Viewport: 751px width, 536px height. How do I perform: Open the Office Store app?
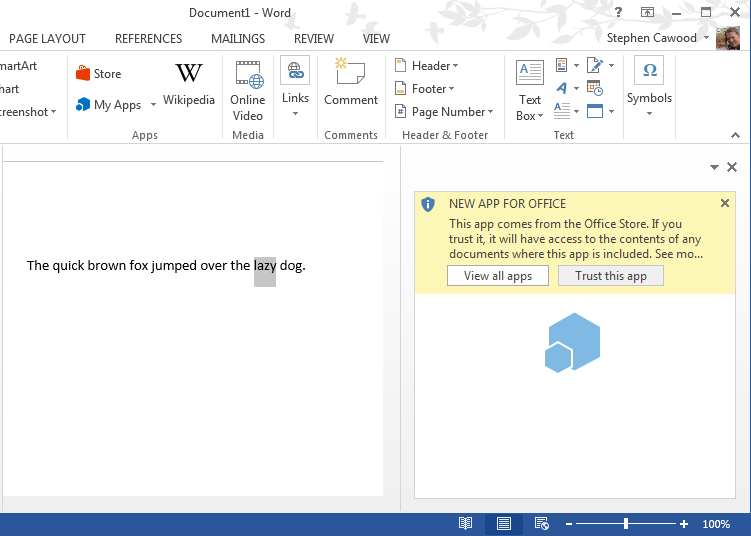point(99,73)
